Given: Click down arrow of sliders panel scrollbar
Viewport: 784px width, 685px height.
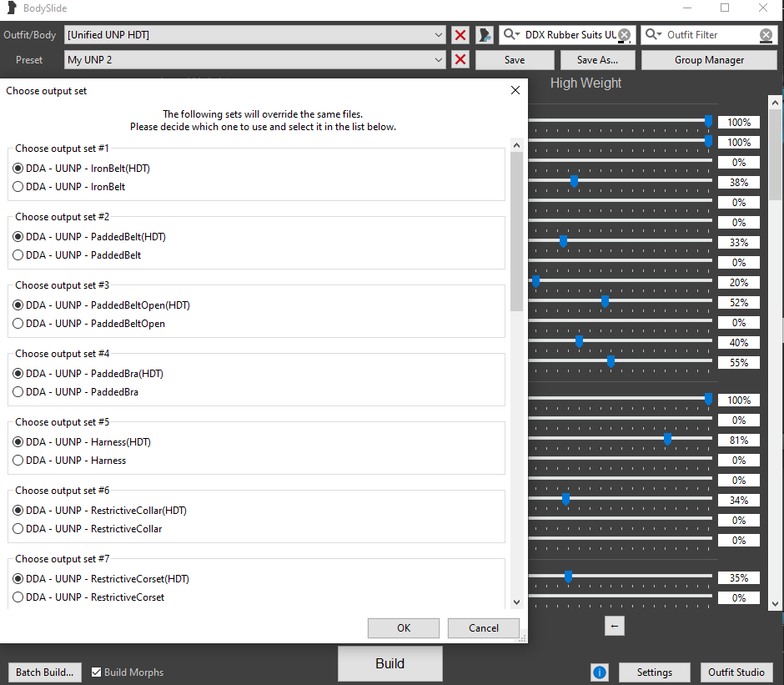Looking at the screenshot, I should (x=775, y=604).
